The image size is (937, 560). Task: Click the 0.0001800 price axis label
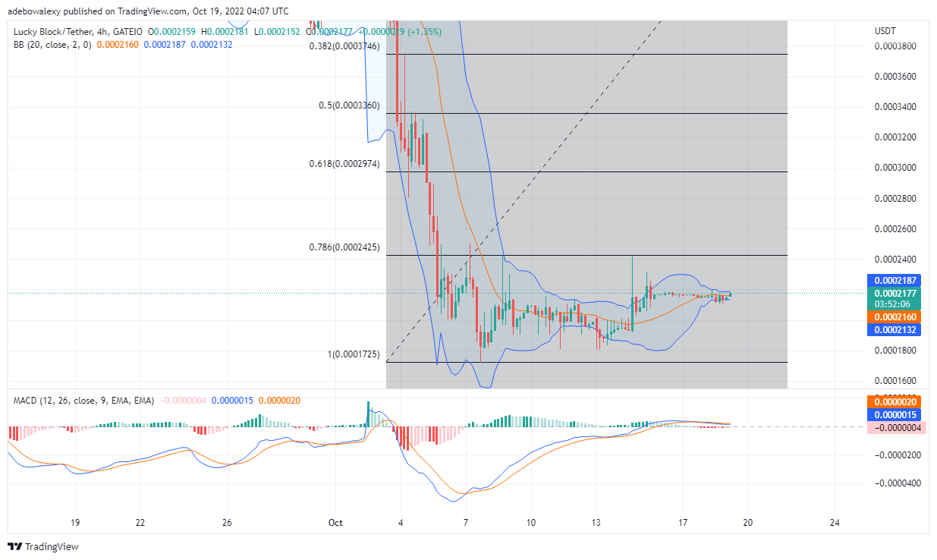tap(894, 351)
